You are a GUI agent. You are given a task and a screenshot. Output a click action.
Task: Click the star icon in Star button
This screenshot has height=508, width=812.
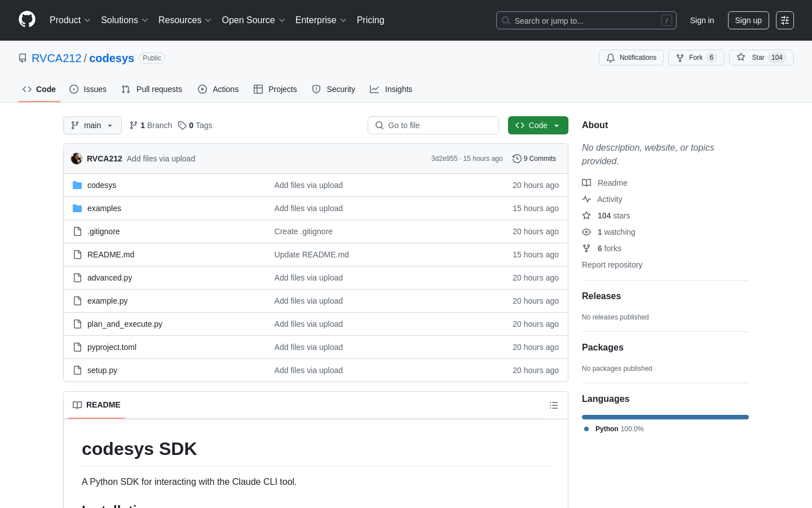click(741, 58)
